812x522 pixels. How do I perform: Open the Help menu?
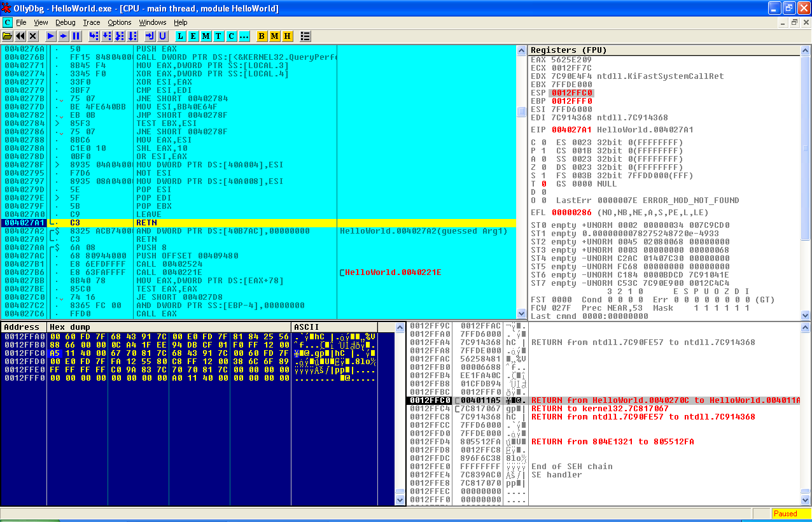click(181, 22)
